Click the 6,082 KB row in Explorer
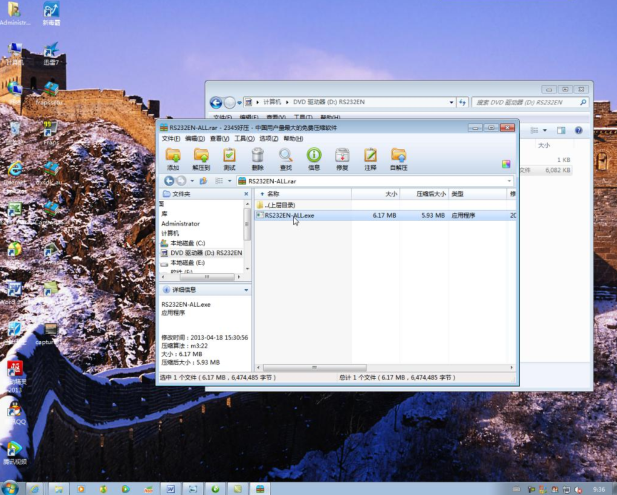 pos(545,170)
